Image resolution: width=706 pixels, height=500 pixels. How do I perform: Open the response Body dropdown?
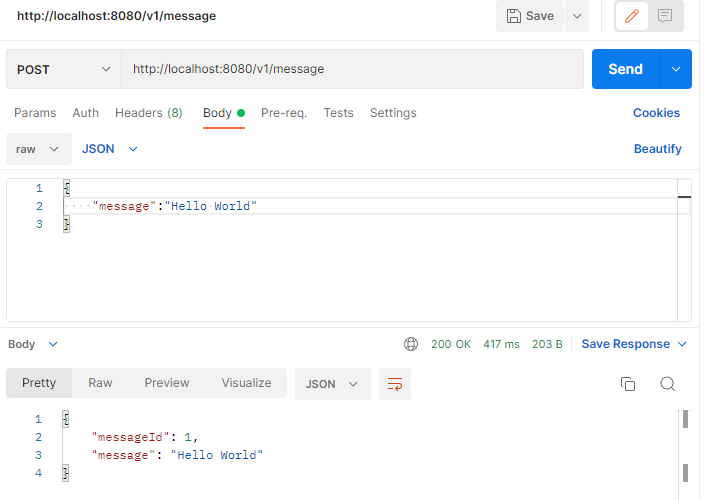pyautogui.click(x=33, y=344)
